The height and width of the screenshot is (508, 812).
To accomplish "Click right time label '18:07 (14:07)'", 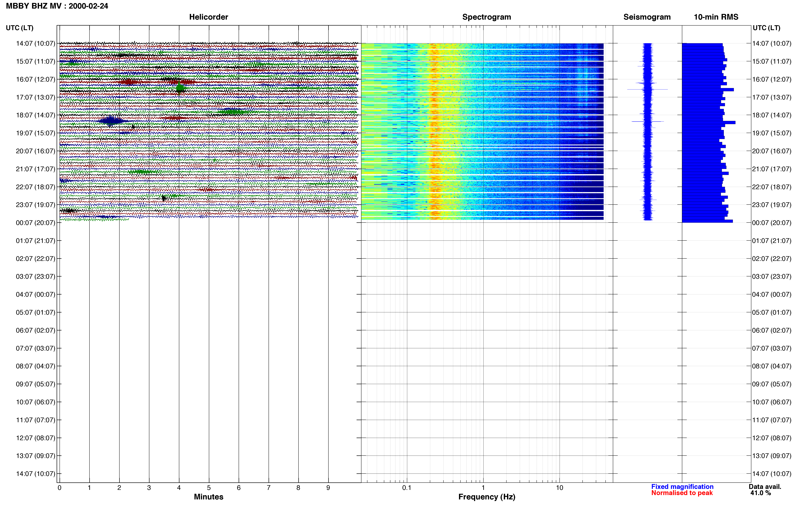I will pyautogui.click(x=772, y=115).
